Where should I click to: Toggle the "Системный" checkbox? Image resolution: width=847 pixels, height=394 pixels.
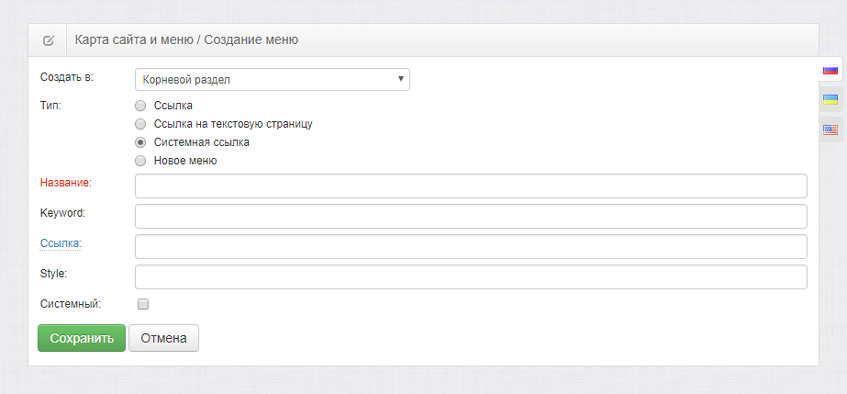pos(143,304)
